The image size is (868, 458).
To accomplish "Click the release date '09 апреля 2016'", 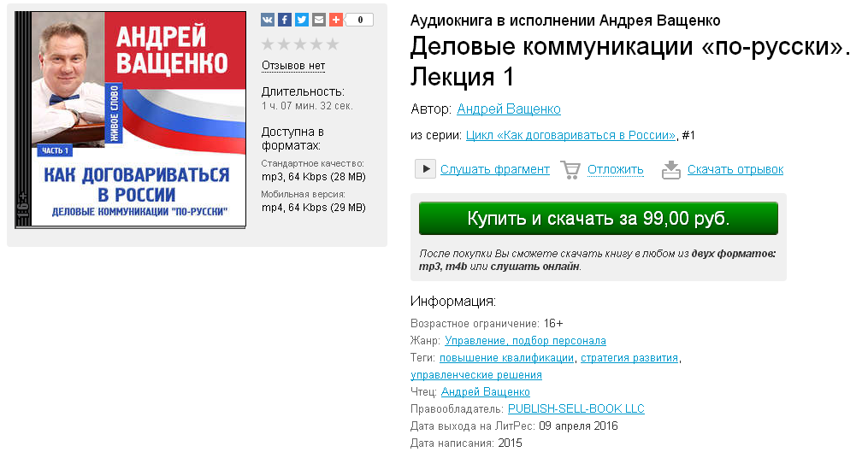I will (578, 426).
